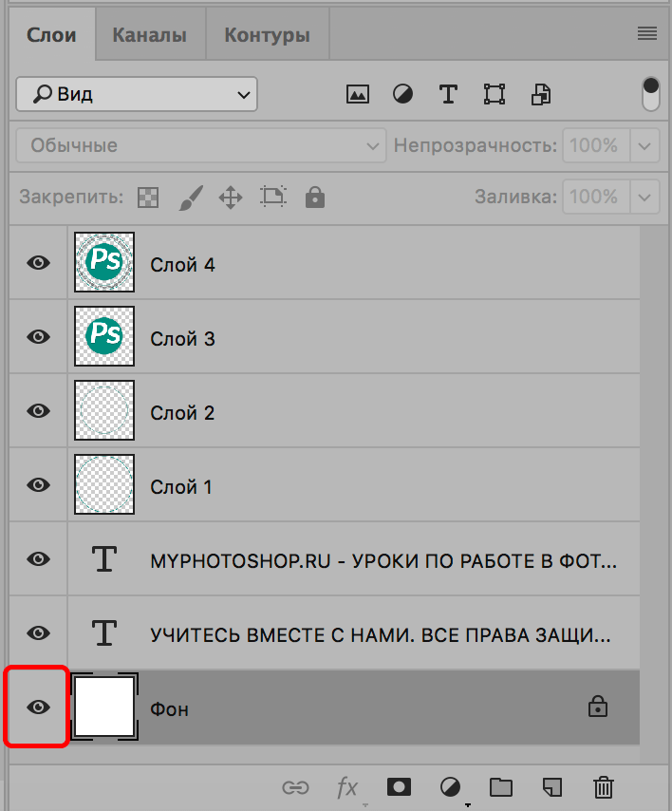
Task: Filter by shape layers icon
Action: point(494,94)
